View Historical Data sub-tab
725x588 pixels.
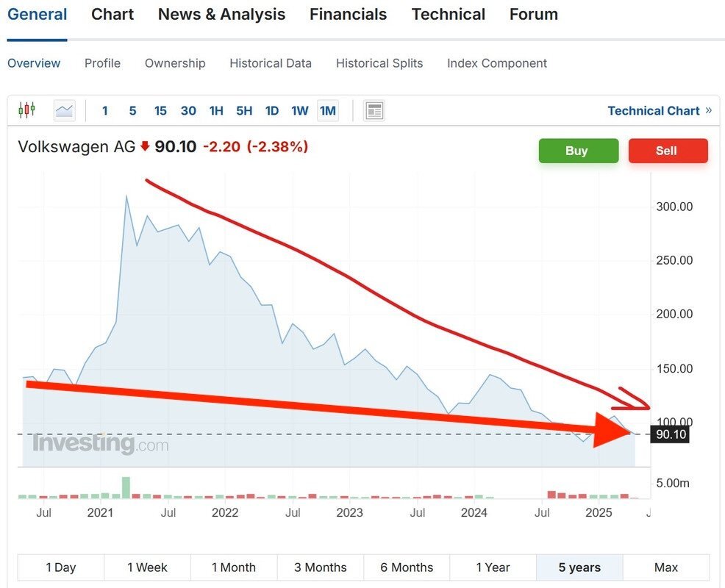271,63
